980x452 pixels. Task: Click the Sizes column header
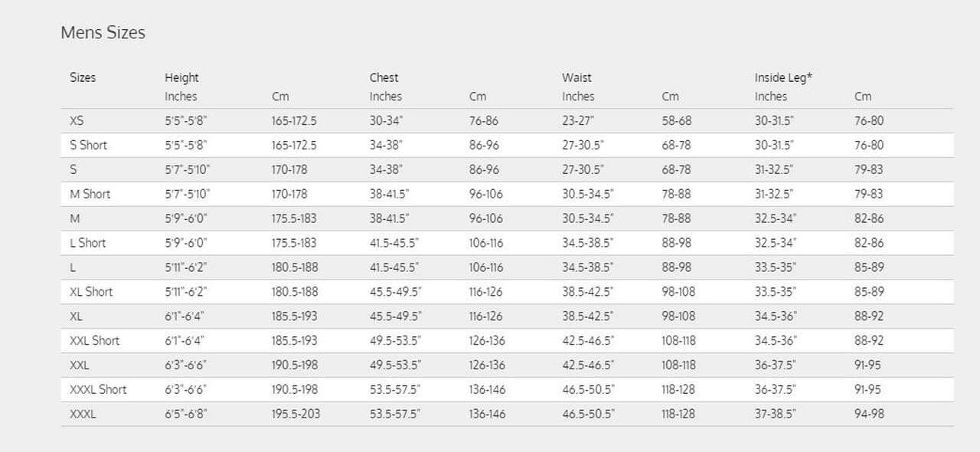point(83,77)
